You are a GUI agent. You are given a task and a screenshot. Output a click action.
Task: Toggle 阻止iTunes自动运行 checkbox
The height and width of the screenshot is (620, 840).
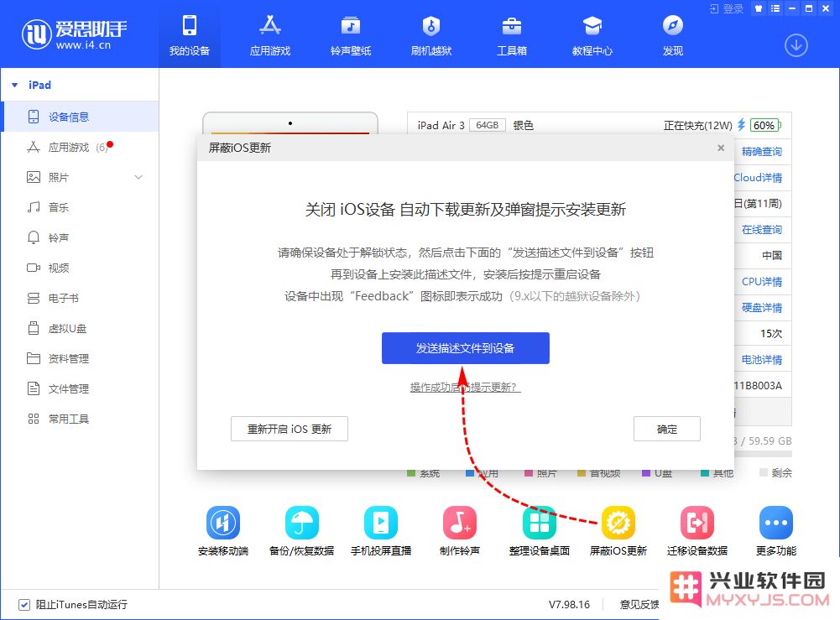tap(24, 605)
